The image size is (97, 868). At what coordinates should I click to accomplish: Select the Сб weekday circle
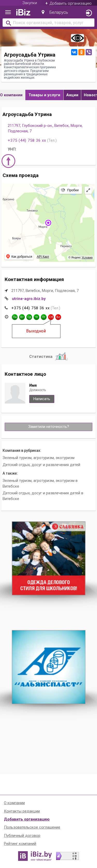[x=51, y=317]
